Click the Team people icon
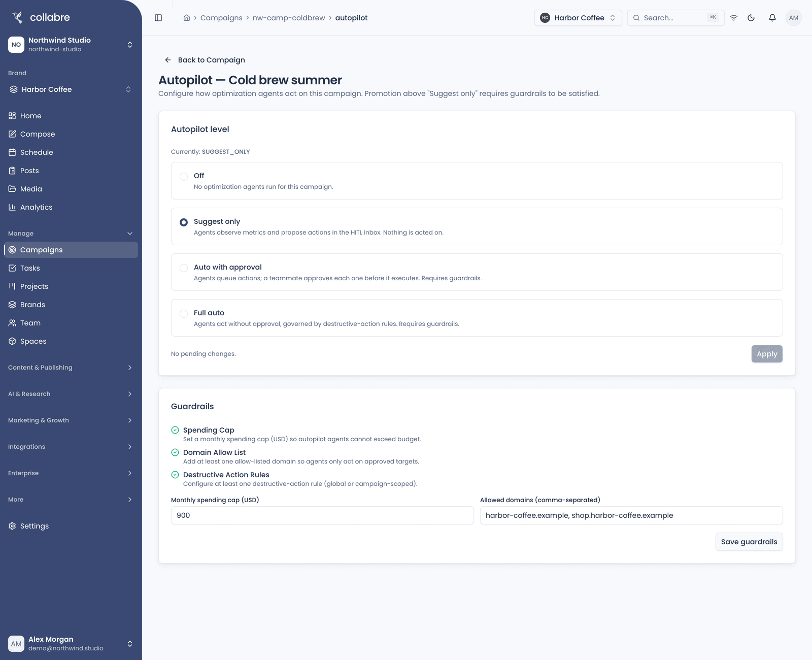The height and width of the screenshot is (660, 812). tap(12, 323)
